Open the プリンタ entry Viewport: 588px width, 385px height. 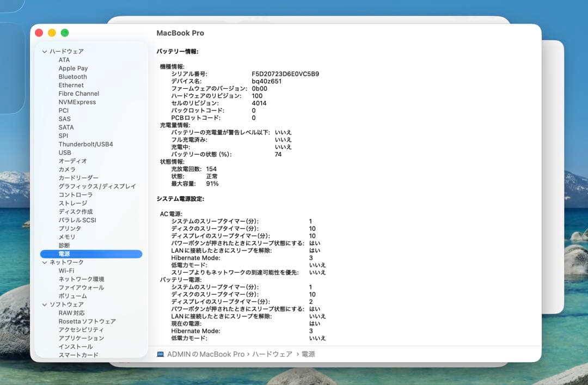pos(70,229)
